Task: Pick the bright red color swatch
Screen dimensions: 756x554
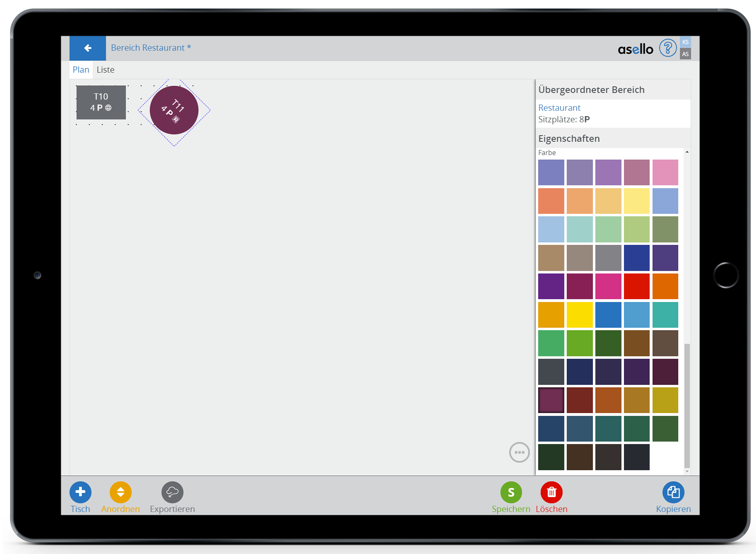Action: coord(636,286)
